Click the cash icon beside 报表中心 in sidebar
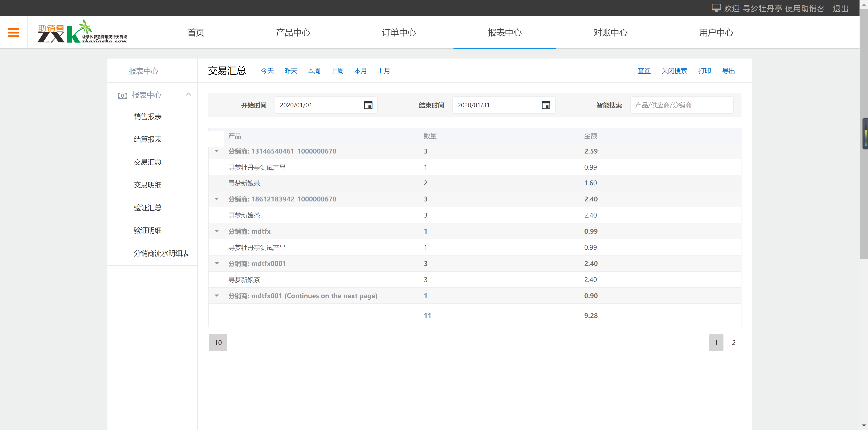 [x=122, y=95]
